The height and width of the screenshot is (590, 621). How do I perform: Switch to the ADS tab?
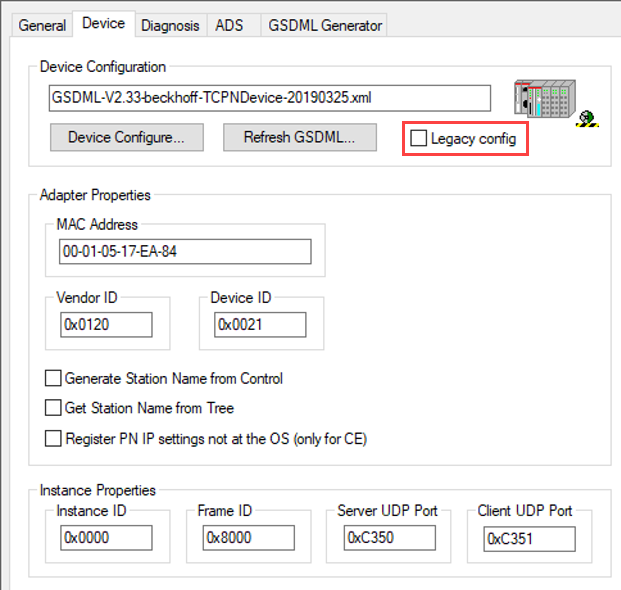(229, 26)
